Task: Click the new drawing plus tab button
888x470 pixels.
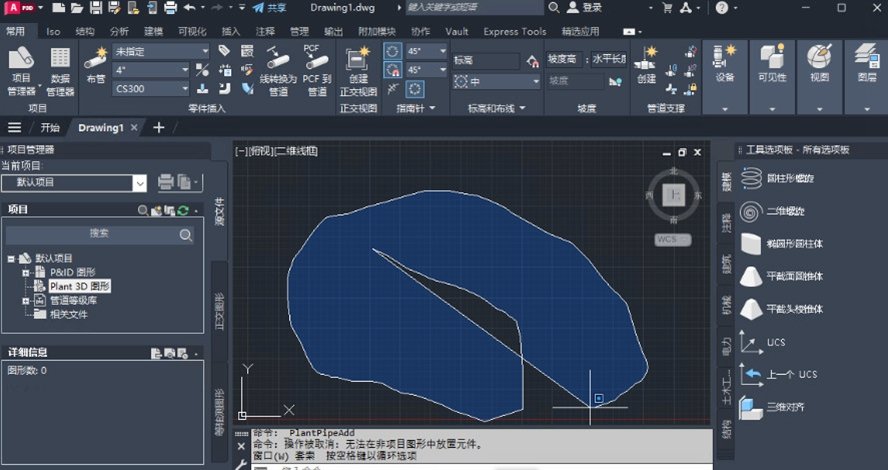Action: coord(159,128)
